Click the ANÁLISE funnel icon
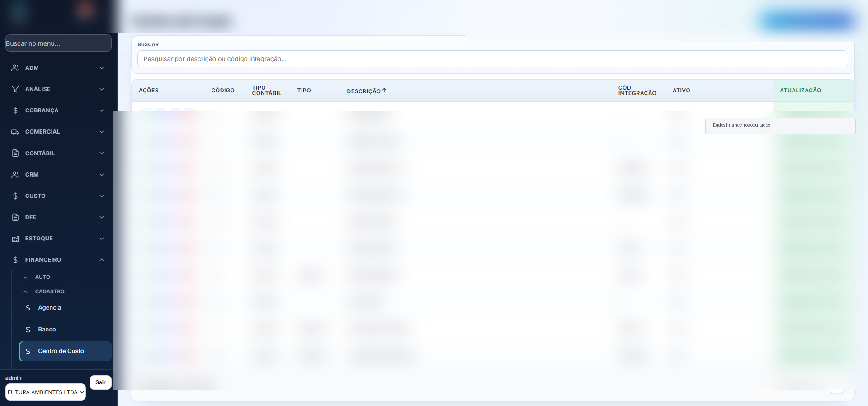868x406 pixels. tap(15, 89)
